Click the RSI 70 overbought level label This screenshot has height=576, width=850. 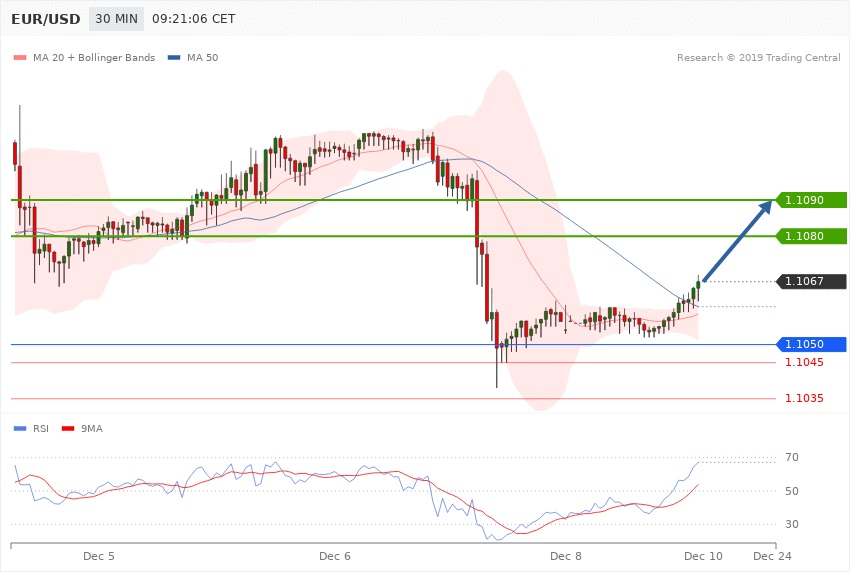[791, 458]
